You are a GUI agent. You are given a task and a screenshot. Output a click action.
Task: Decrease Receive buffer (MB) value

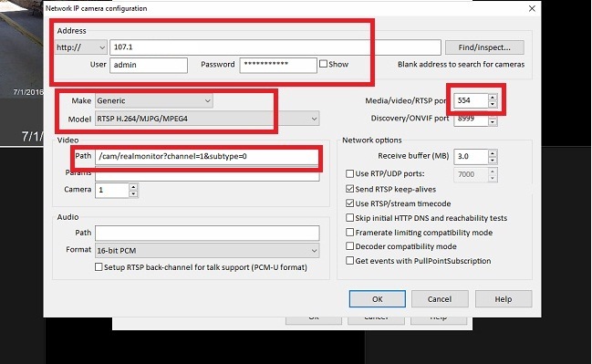coord(493,160)
